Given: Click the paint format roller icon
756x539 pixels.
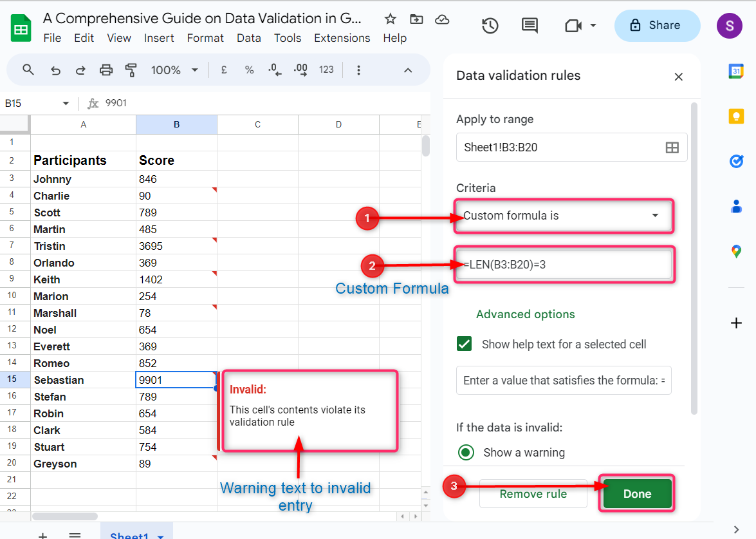Looking at the screenshot, I should tap(131, 70).
